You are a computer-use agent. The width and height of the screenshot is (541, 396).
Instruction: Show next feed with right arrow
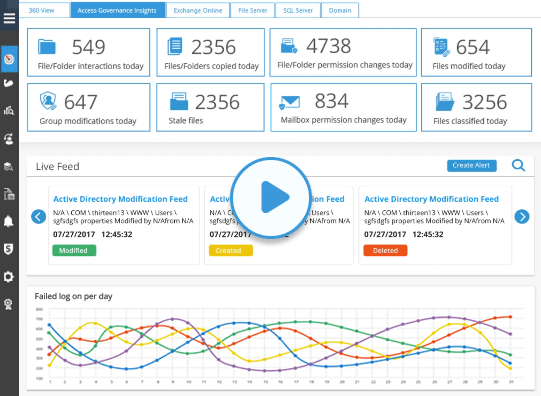pyautogui.click(x=522, y=217)
